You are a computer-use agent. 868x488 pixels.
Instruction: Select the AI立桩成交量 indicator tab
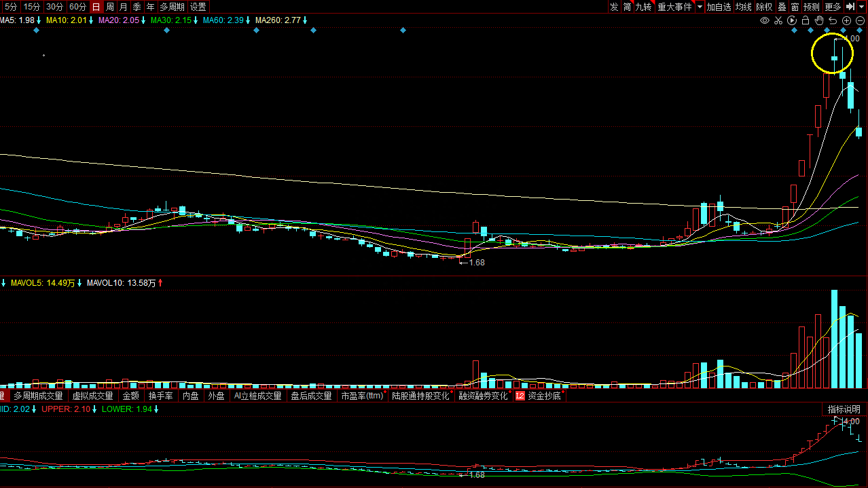(x=257, y=396)
